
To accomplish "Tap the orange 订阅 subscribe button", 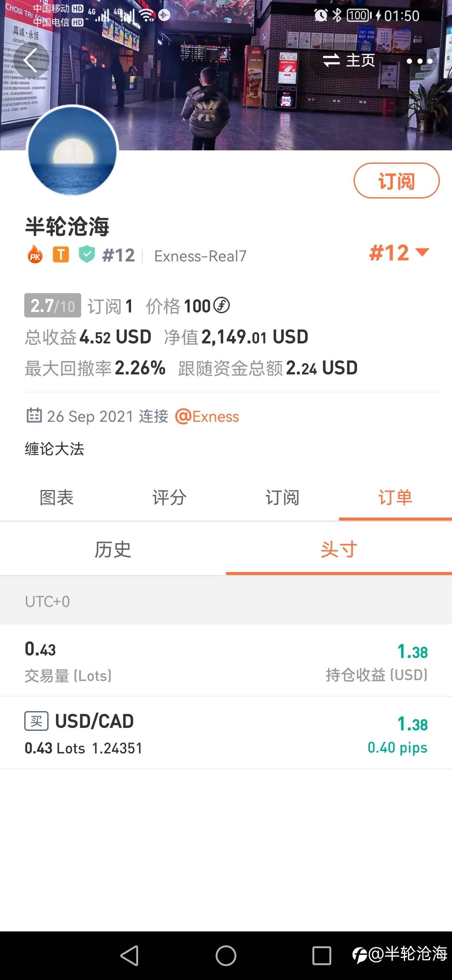I will 397,181.
